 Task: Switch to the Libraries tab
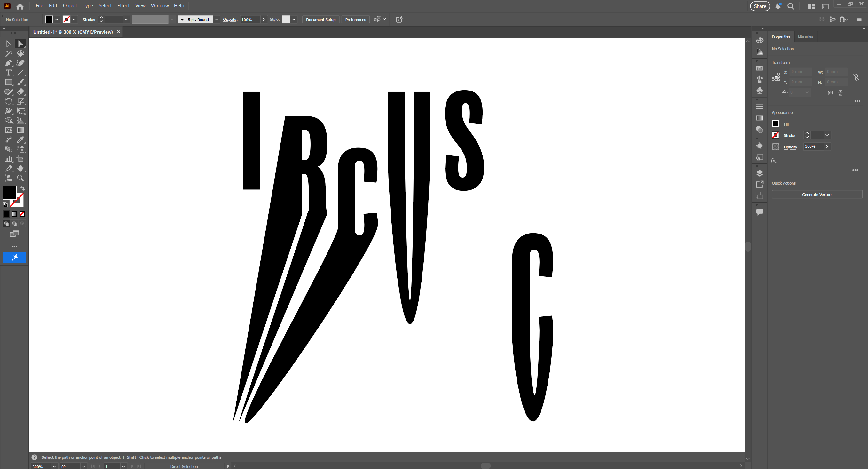(805, 36)
